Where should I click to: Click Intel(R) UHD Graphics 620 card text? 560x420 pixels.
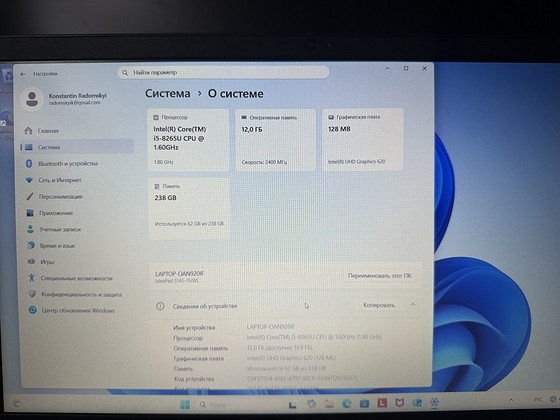(x=356, y=161)
